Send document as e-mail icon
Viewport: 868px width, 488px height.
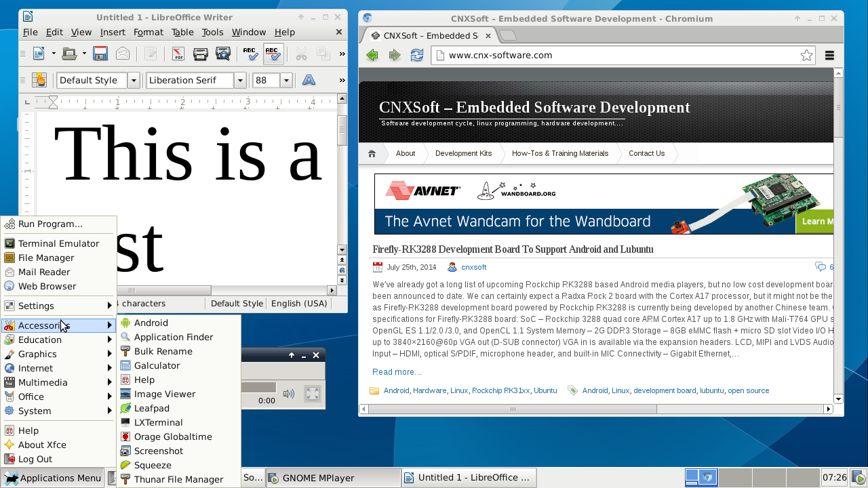tap(122, 53)
